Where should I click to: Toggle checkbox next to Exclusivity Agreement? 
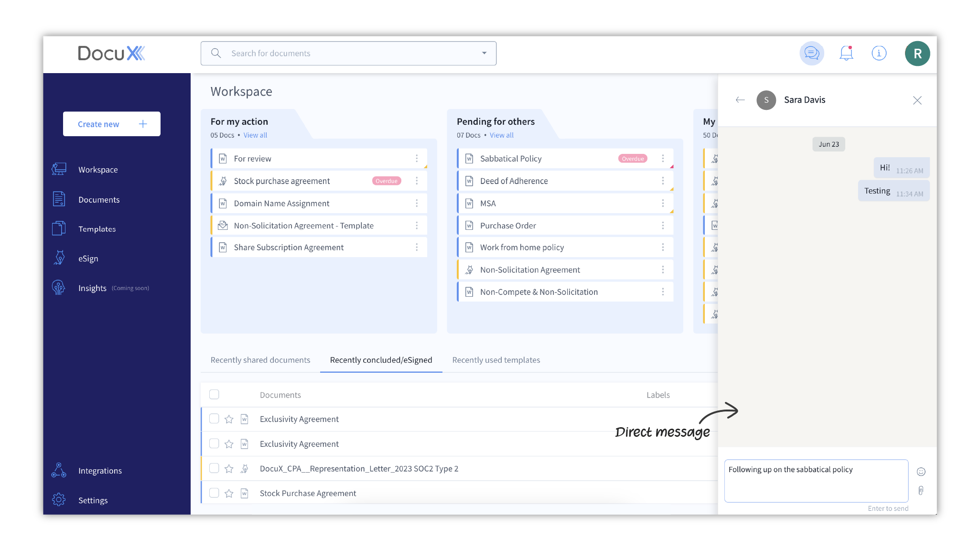[x=214, y=419]
